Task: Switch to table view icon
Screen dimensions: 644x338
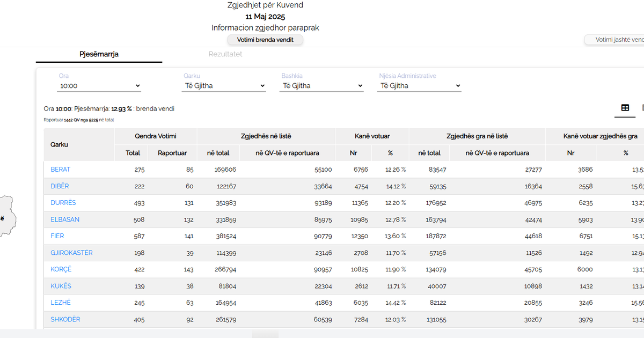Action: tap(625, 108)
